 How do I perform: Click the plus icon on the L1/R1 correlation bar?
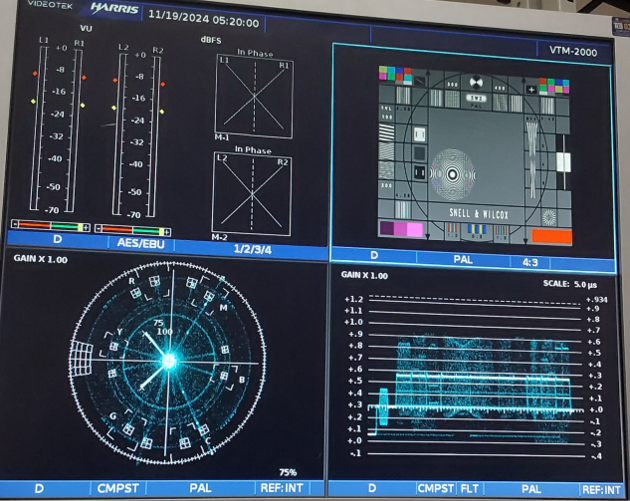tap(86, 227)
